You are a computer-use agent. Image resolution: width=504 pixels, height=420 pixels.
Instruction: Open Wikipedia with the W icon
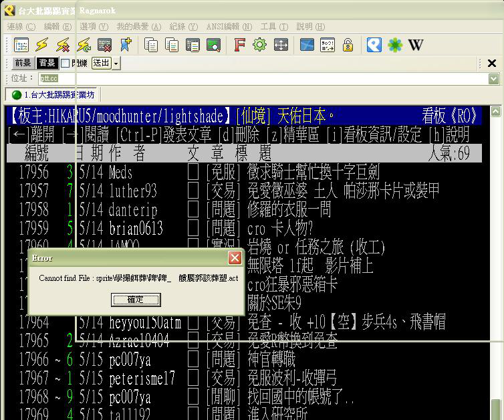[x=416, y=45]
